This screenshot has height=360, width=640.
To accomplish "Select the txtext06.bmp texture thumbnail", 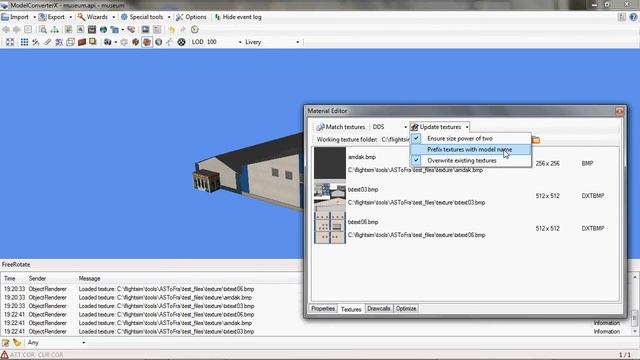I will (x=330, y=228).
